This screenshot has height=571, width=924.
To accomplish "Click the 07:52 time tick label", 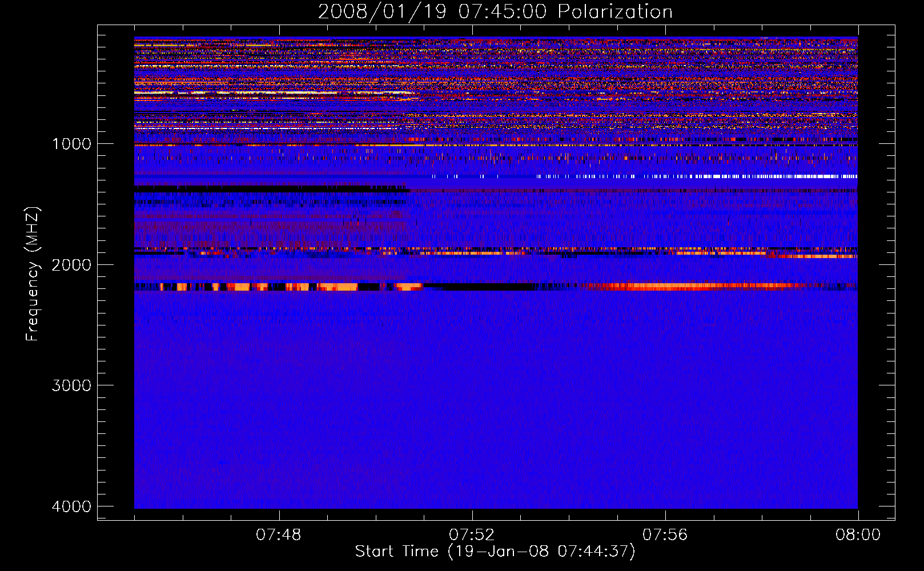I will (x=472, y=535).
